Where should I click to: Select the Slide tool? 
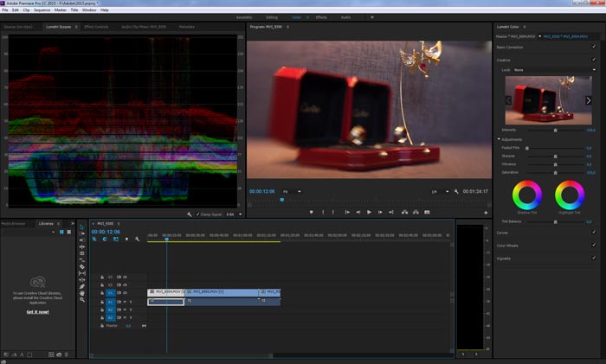pos(82,279)
